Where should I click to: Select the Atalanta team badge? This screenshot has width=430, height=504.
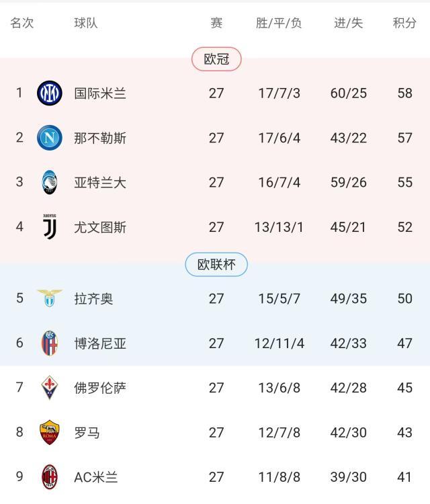tap(49, 182)
